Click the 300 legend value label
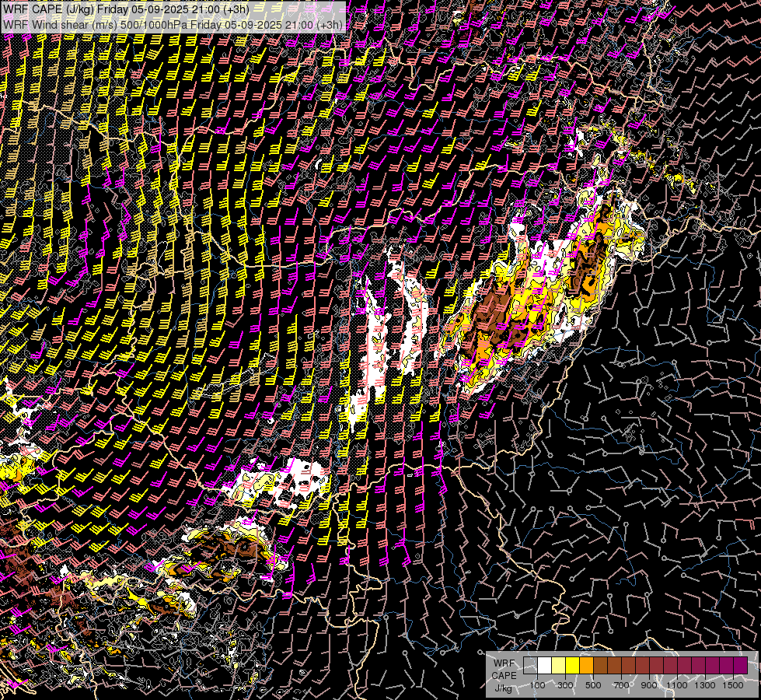The height and width of the screenshot is (700, 761). [x=565, y=685]
